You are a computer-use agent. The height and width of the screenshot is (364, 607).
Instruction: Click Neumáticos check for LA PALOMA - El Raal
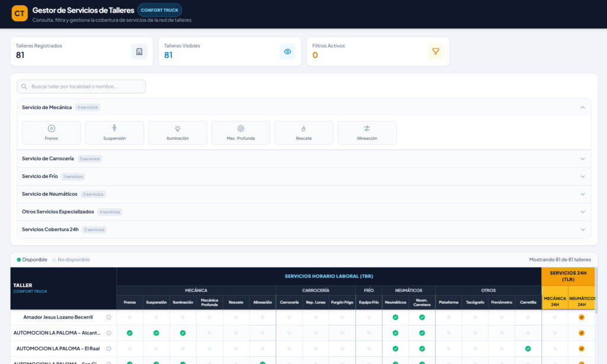(395, 349)
